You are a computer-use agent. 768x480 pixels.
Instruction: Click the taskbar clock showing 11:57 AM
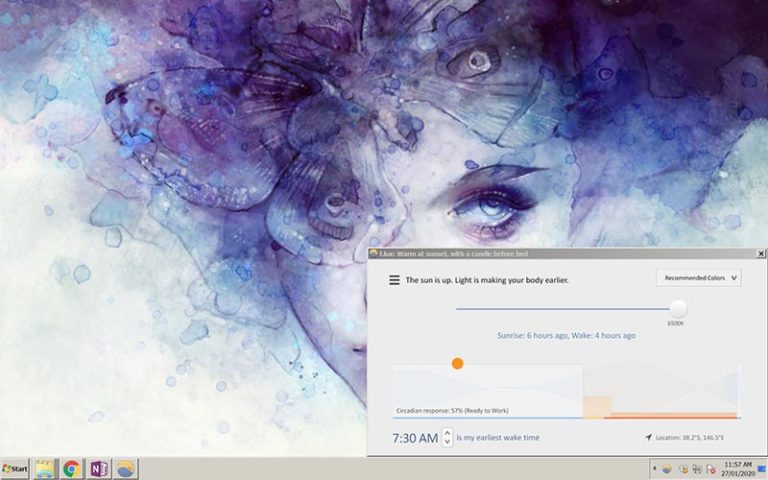(x=738, y=469)
